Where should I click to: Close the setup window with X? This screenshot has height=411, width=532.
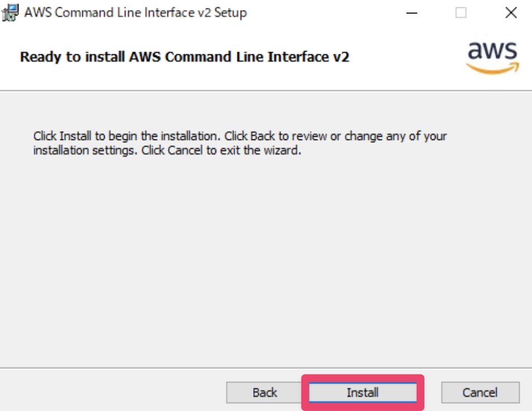coord(511,13)
